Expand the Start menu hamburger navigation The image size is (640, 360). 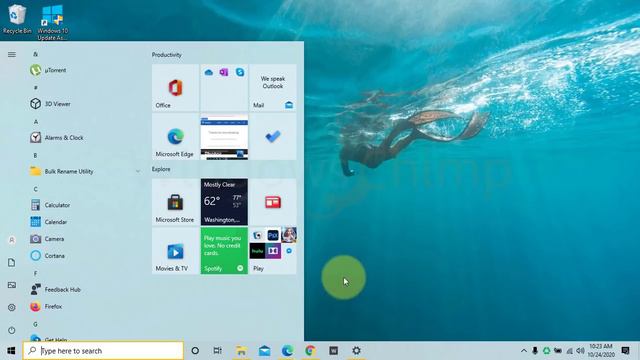tap(12, 54)
